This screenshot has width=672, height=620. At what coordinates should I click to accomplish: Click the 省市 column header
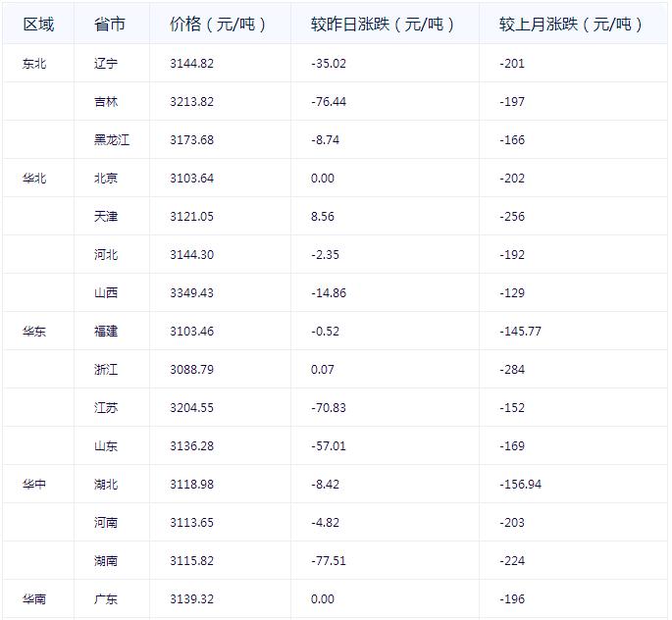click(x=109, y=25)
